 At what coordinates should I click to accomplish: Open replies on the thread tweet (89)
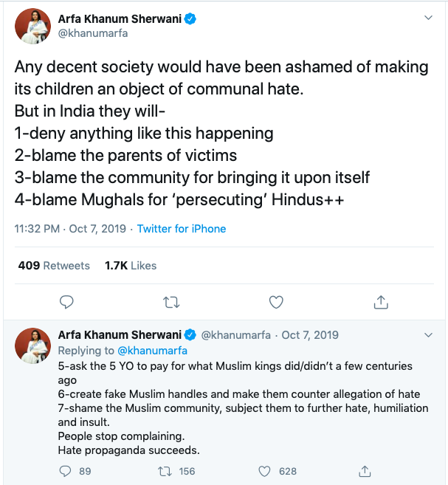[x=65, y=470]
